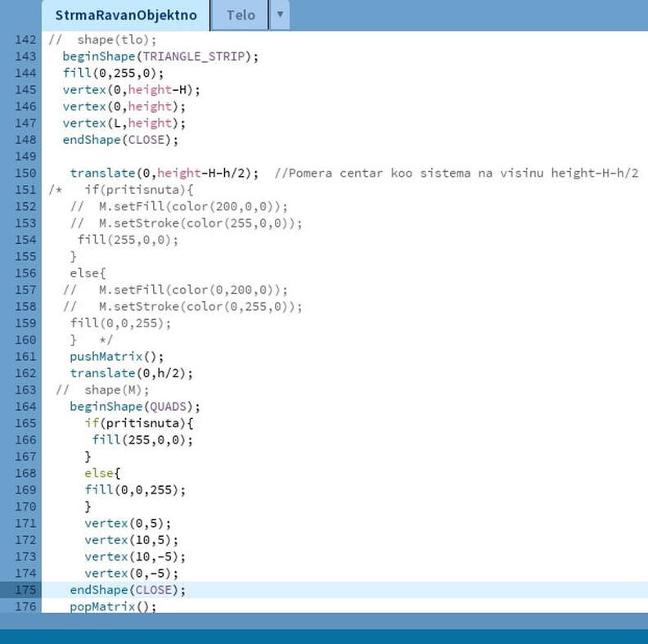Click the beginShape(QUADS) line
The width and height of the screenshot is (648, 644).
tap(135, 407)
